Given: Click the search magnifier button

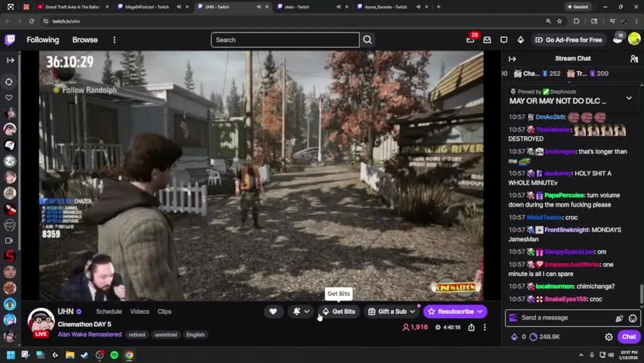Looking at the screenshot, I should [367, 40].
